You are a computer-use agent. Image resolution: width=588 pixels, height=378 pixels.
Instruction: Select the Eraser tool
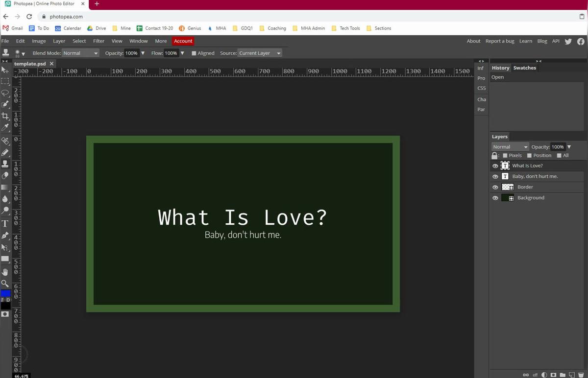(5, 175)
